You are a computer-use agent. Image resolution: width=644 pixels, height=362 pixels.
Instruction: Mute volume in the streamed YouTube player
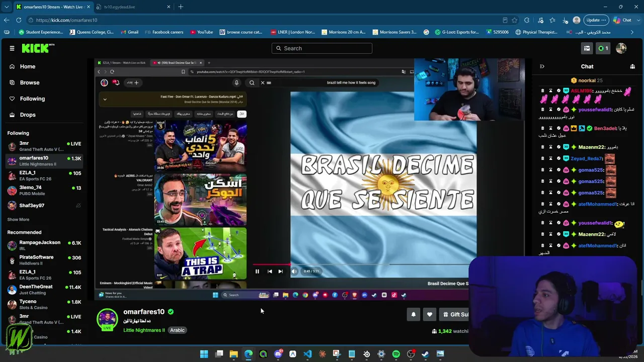294,271
